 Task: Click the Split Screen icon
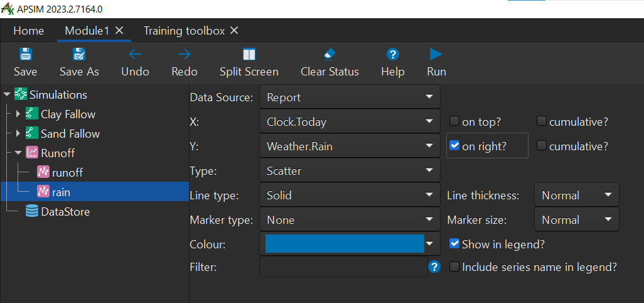pyautogui.click(x=249, y=54)
